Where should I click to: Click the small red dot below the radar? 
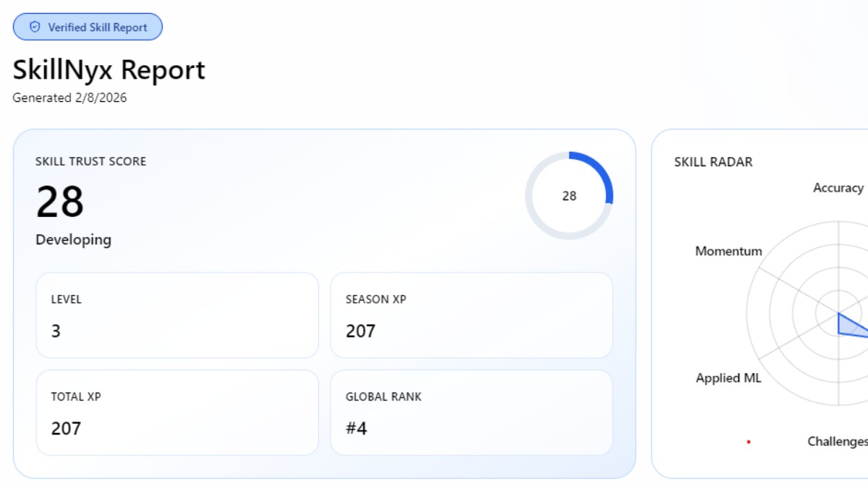[x=749, y=442]
